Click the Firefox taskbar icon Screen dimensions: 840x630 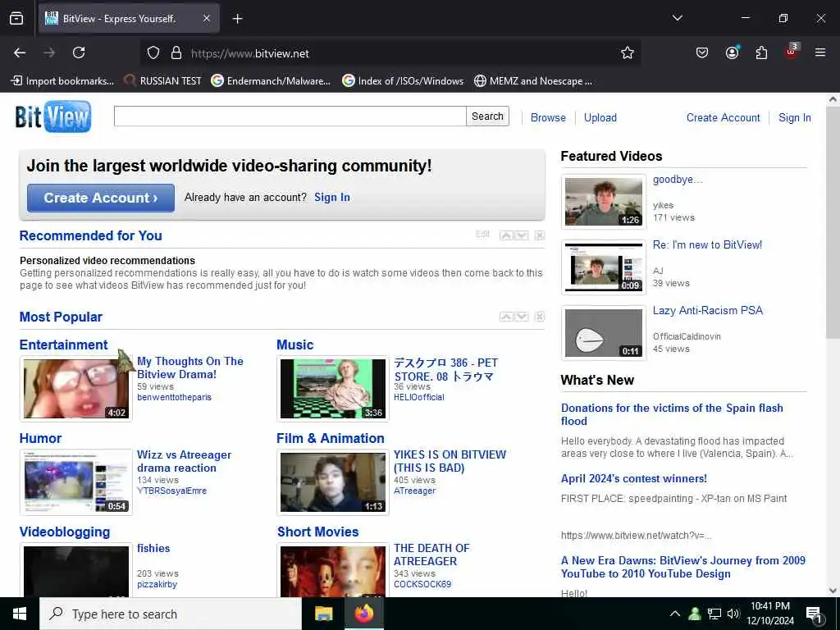tap(363, 614)
